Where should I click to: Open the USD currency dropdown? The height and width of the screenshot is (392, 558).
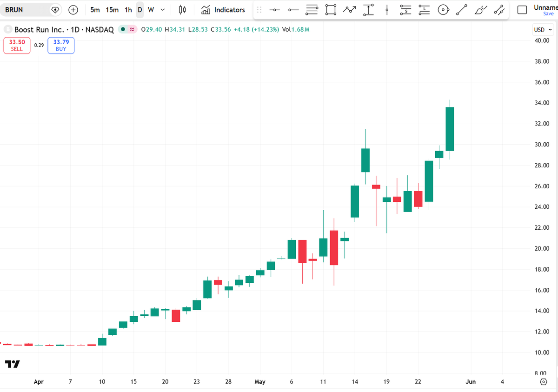point(543,29)
